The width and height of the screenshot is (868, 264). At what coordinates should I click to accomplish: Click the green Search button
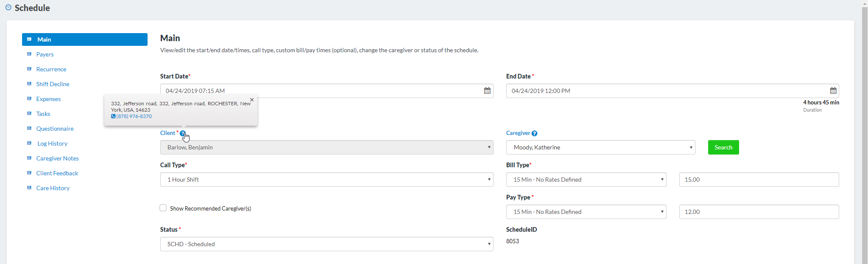point(723,147)
